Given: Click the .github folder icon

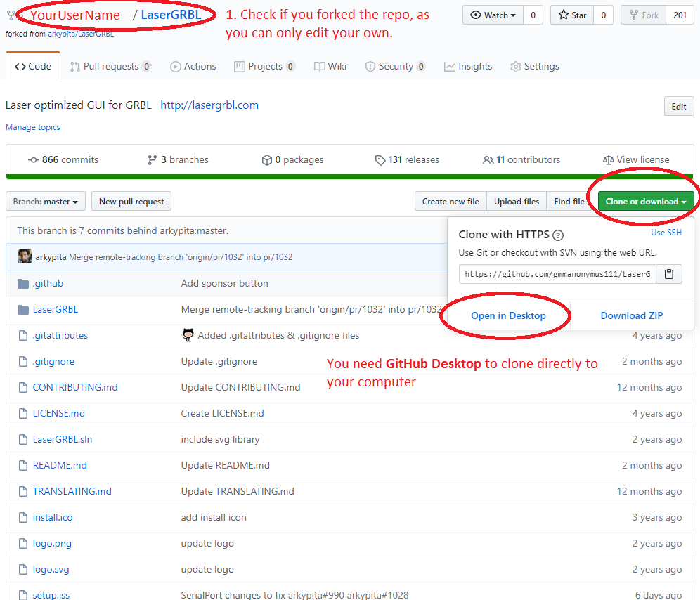Looking at the screenshot, I should [23, 283].
